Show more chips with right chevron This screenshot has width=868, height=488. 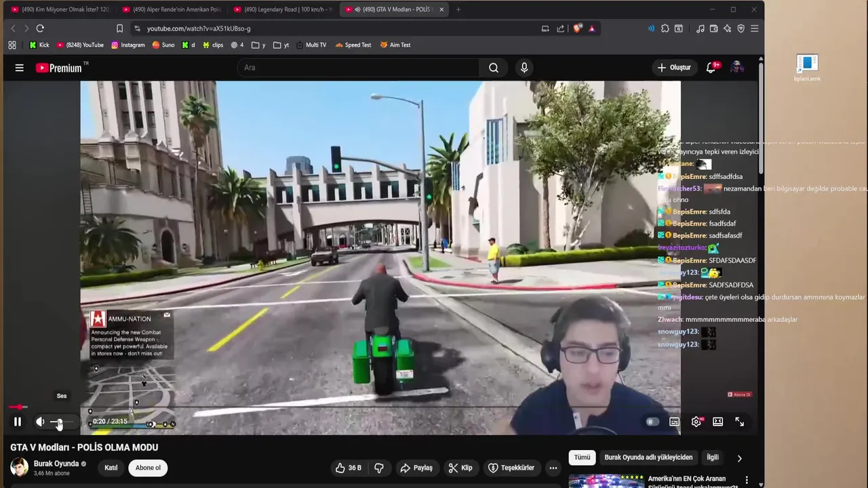point(740,458)
